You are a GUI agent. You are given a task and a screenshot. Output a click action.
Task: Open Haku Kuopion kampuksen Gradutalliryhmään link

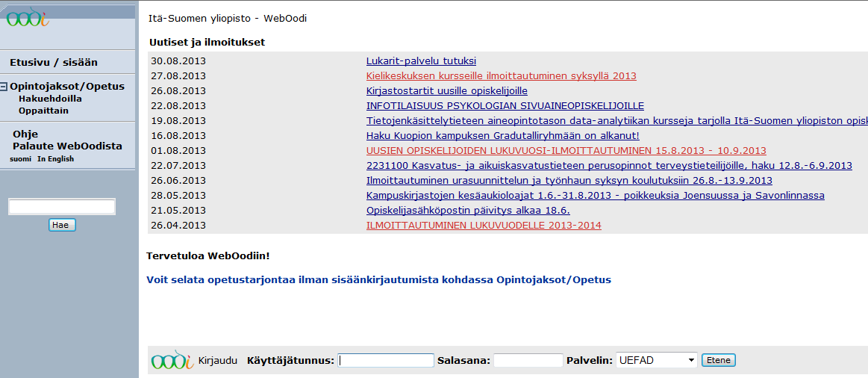(502, 136)
